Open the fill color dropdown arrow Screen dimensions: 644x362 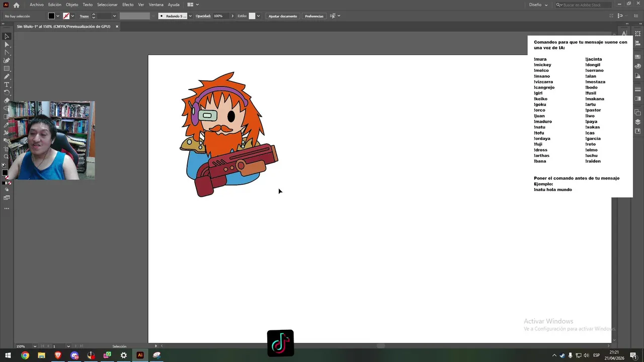58,16
